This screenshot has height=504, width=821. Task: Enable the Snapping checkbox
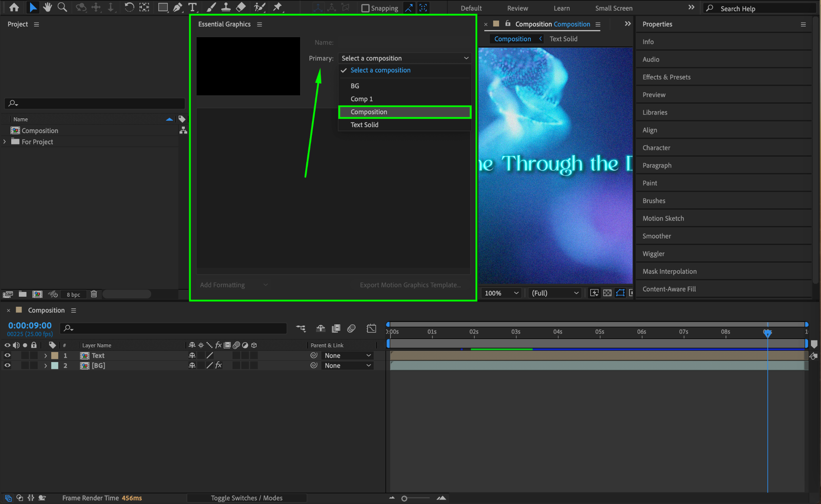coord(365,8)
